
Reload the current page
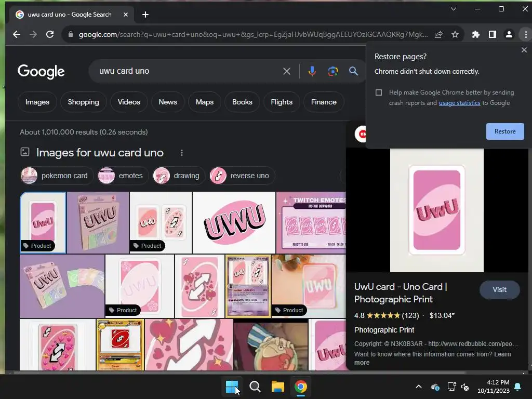[50, 34]
